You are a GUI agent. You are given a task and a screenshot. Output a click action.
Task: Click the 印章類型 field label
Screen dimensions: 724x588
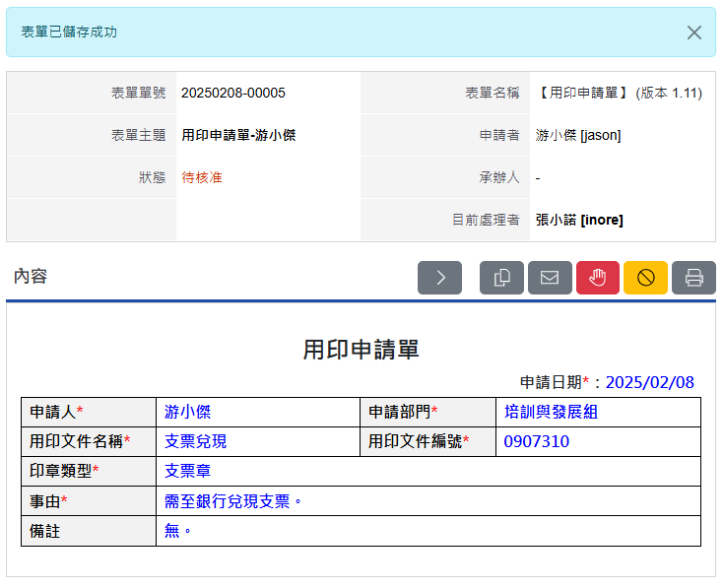(64, 471)
